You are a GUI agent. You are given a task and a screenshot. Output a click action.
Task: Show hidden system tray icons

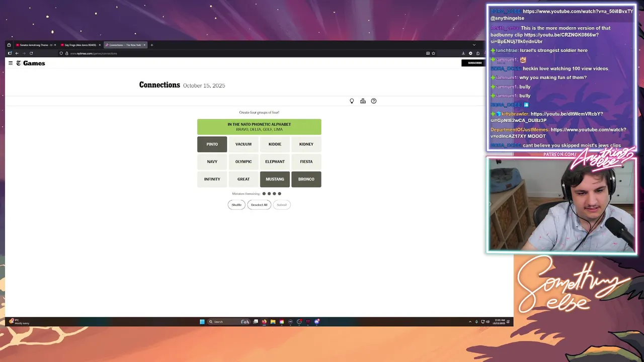tap(470, 322)
